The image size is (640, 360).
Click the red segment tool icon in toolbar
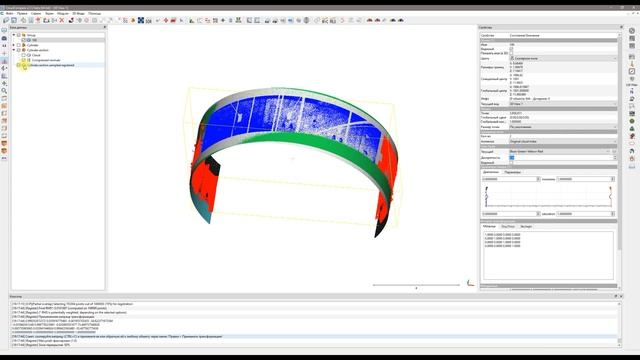coord(173,20)
